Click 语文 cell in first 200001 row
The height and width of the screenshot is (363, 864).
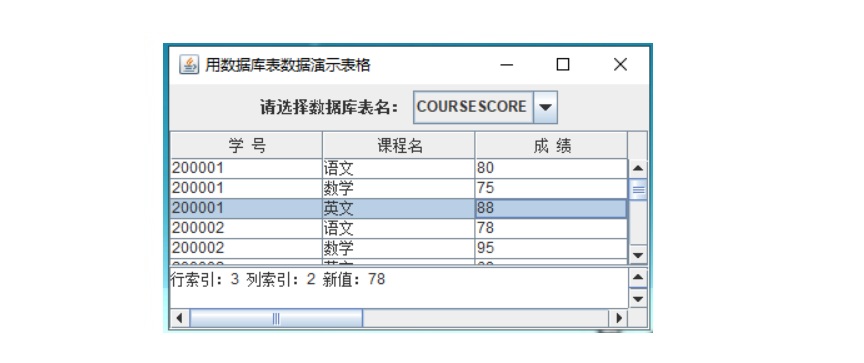coord(399,169)
